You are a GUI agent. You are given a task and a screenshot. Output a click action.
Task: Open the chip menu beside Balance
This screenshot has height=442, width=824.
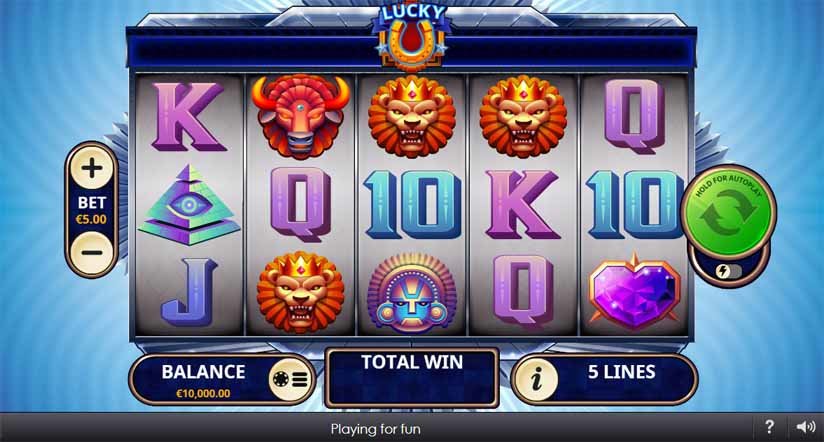(x=291, y=379)
